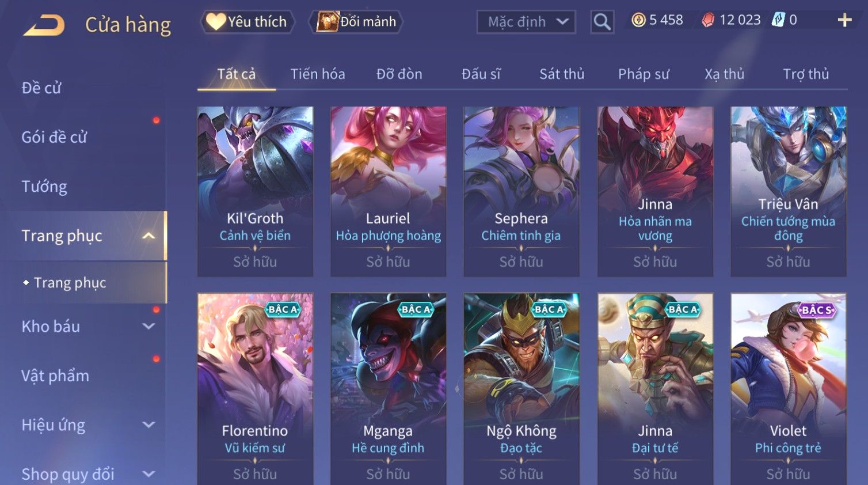Open the search magnifier icon
This screenshot has width=868, height=485.
602,22
